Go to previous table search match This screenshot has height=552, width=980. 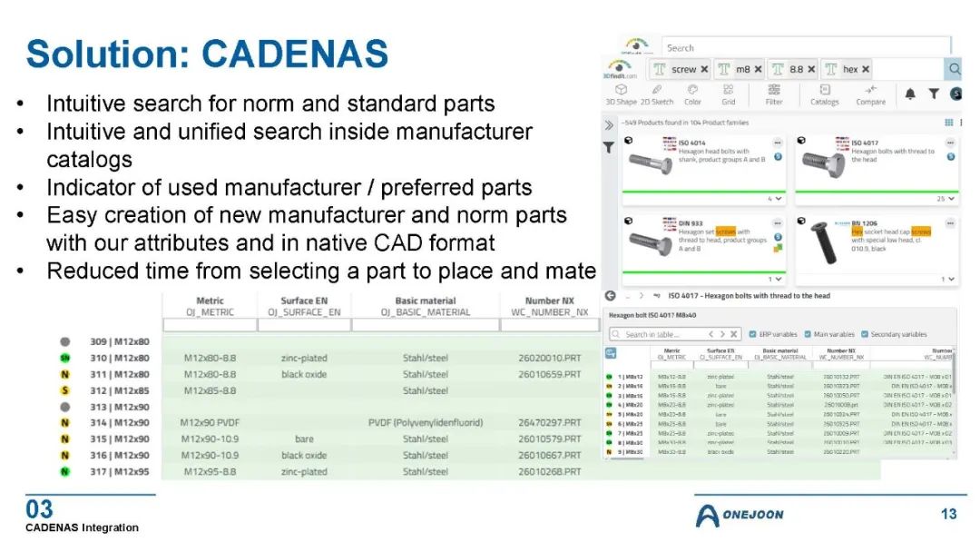click(x=710, y=334)
